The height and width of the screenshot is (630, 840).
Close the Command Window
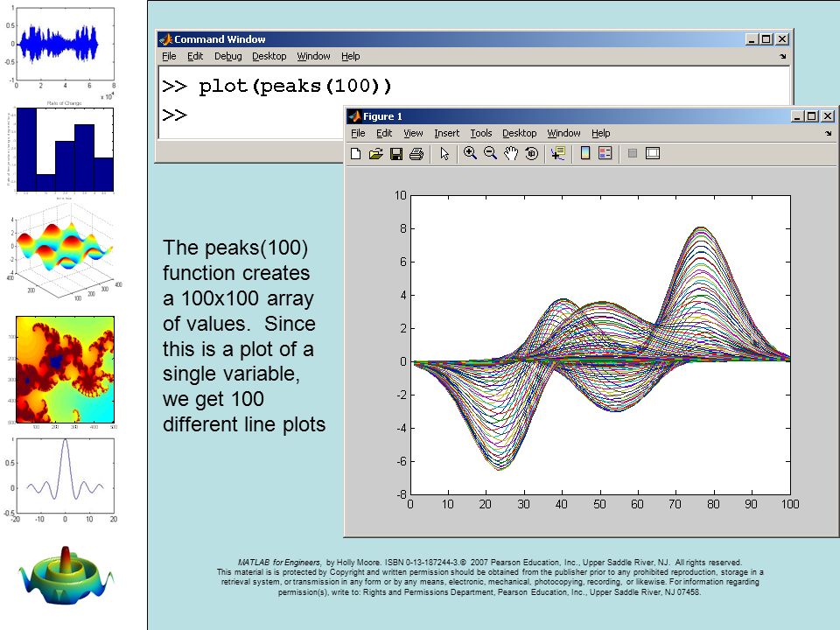click(782, 39)
